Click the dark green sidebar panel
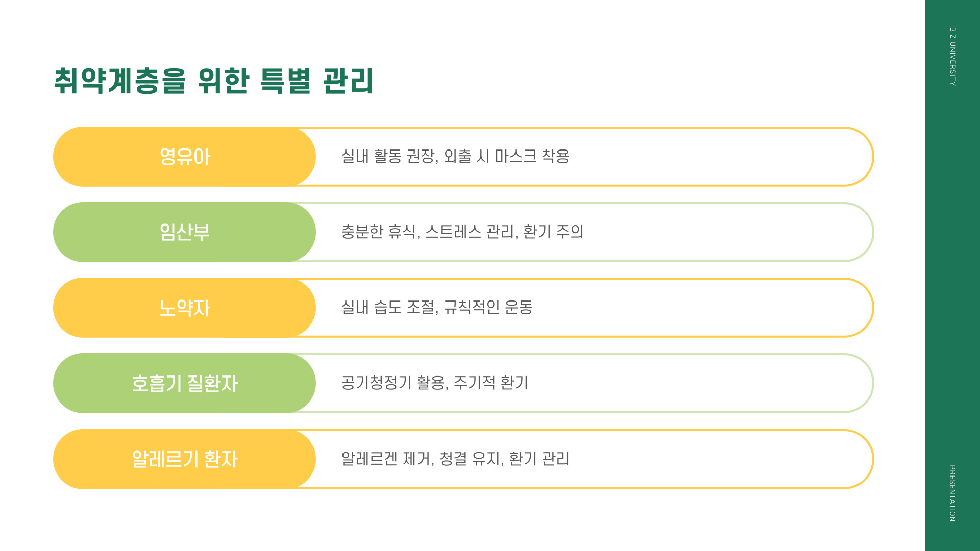Viewport: 980px width, 551px height. [x=952, y=275]
